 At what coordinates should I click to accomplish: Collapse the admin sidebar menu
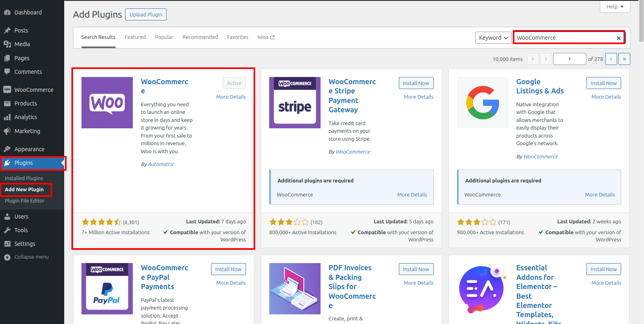[26, 257]
